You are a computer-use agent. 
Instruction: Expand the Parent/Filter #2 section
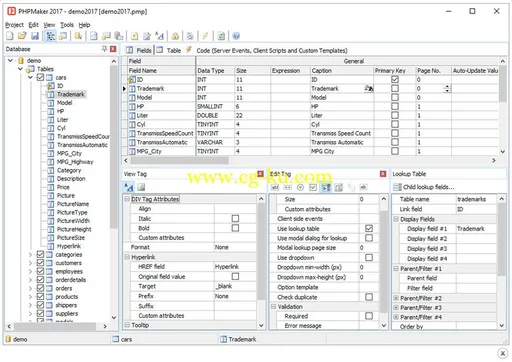coord(396,298)
